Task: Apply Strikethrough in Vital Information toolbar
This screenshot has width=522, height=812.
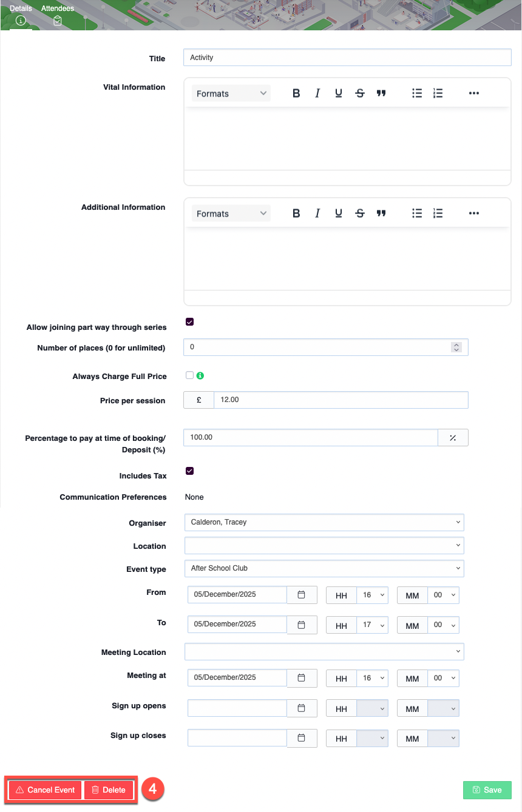Action: coord(360,93)
